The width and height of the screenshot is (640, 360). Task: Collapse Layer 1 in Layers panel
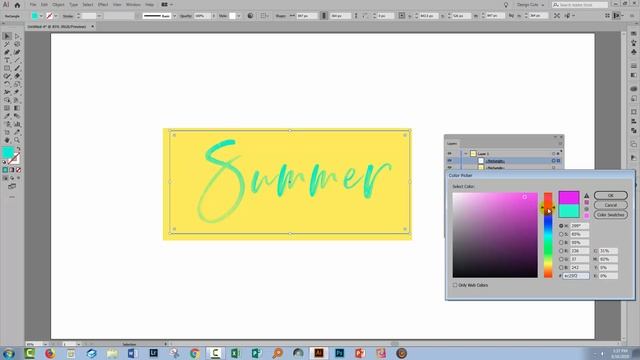[x=466, y=154]
